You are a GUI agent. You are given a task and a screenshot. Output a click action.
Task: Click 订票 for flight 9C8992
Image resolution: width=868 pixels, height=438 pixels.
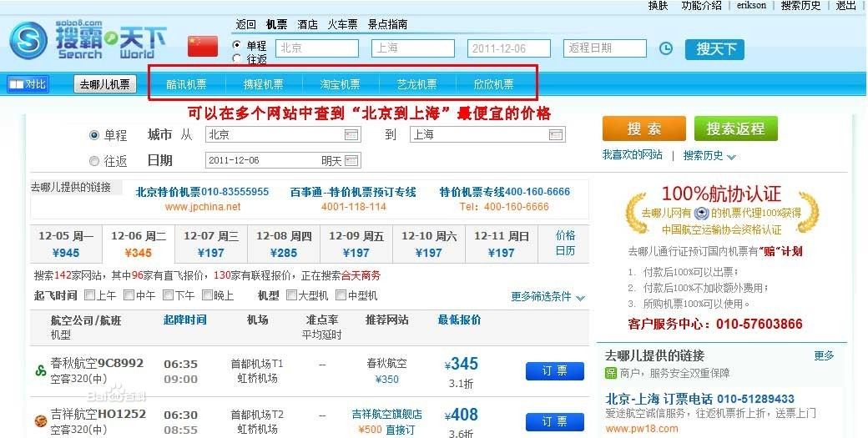click(x=555, y=371)
